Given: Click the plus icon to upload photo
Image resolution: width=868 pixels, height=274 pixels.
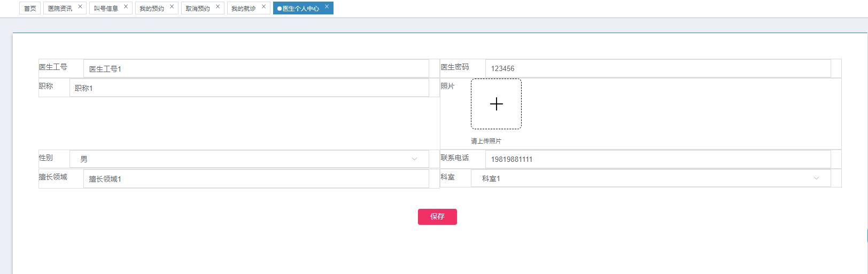Looking at the screenshot, I should pyautogui.click(x=496, y=104).
